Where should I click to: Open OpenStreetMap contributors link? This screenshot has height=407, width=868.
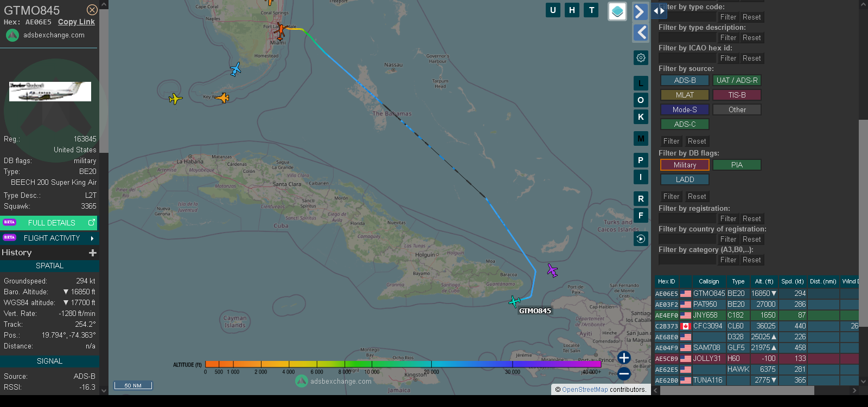pos(584,389)
